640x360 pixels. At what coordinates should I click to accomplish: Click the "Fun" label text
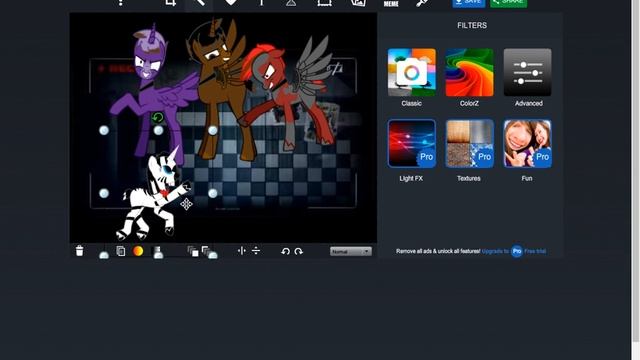point(527,178)
